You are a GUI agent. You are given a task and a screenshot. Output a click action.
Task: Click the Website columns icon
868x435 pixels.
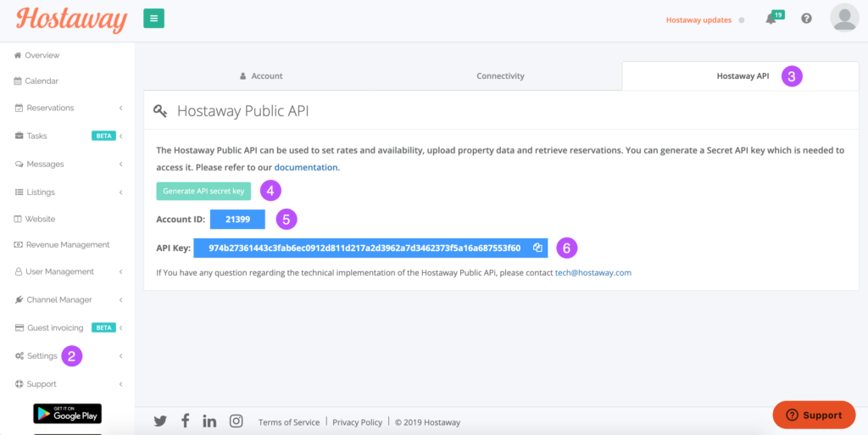click(18, 219)
